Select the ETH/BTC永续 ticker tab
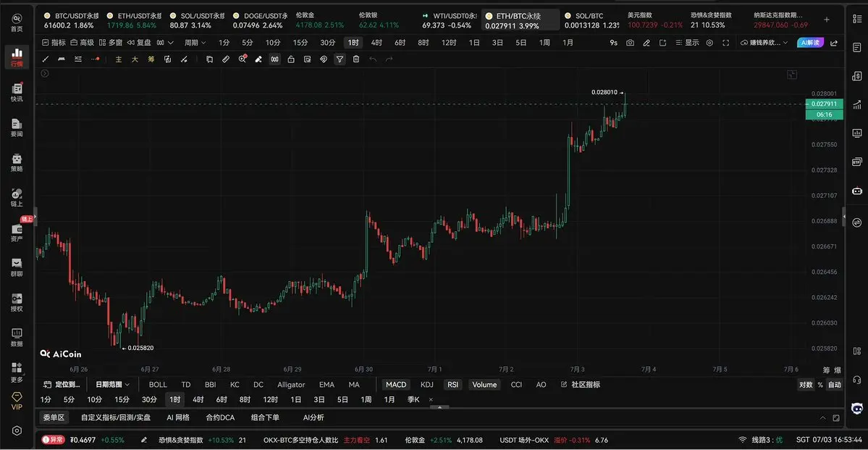This screenshot has height=450, width=868. [521, 21]
